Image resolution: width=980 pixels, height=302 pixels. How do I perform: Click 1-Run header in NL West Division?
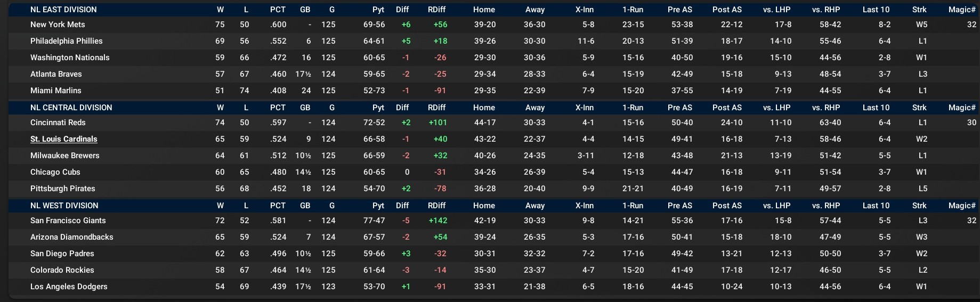coord(633,206)
